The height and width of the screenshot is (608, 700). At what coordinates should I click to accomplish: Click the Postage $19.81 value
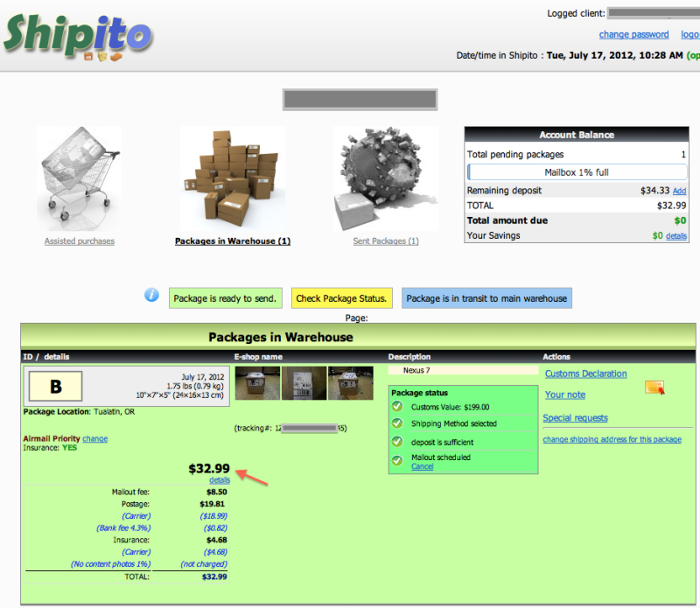tap(212, 504)
